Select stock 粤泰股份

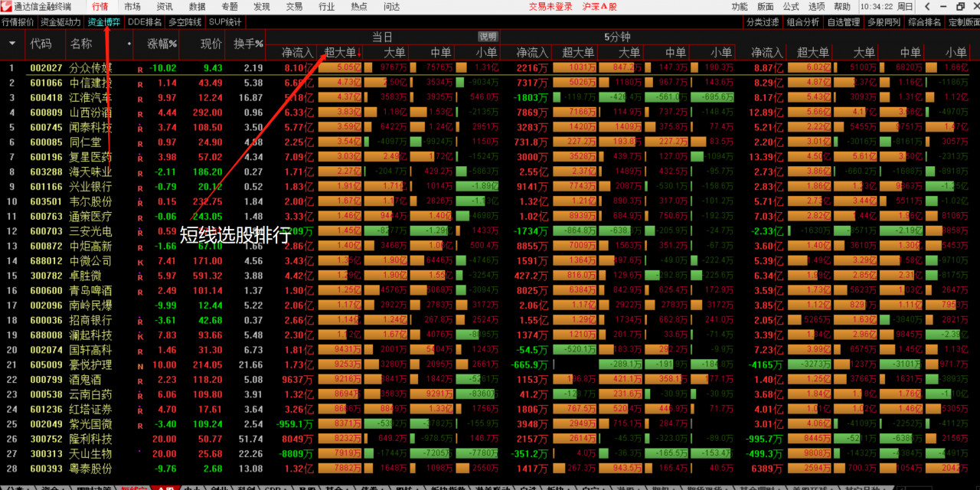coord(91,469)
